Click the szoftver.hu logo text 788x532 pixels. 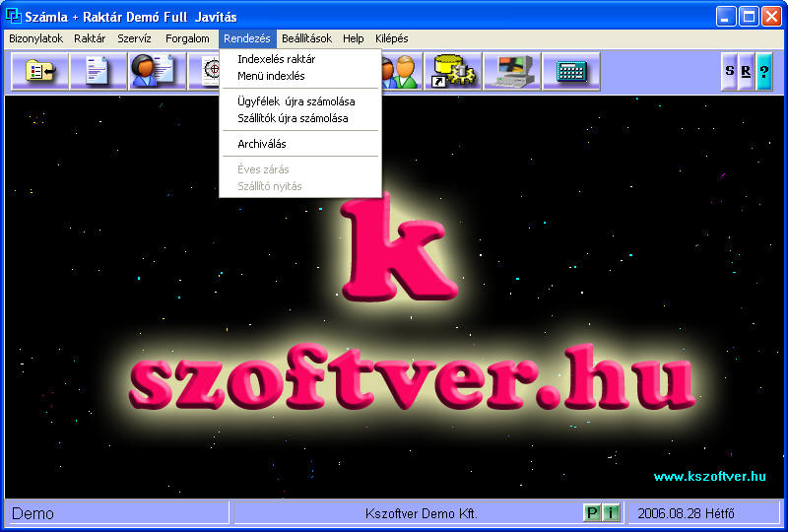tap(412, 376)
